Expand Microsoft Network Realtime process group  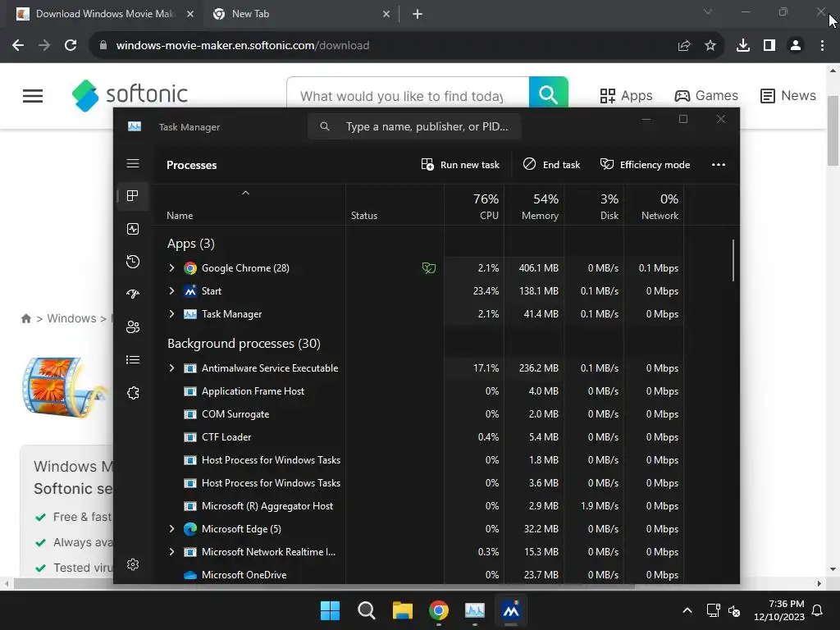point(171,552)
